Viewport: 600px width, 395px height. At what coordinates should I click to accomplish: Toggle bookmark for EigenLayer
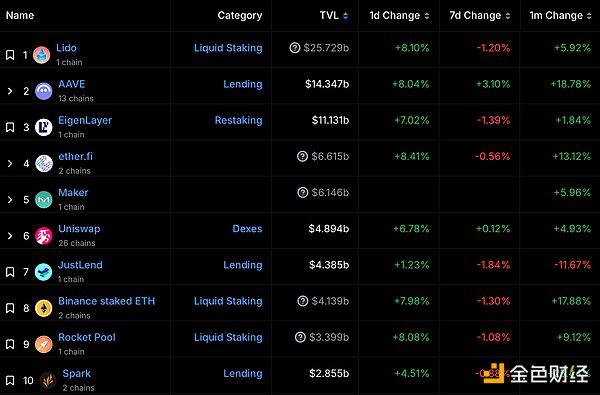pyautogui.click(x=10, y=127)
